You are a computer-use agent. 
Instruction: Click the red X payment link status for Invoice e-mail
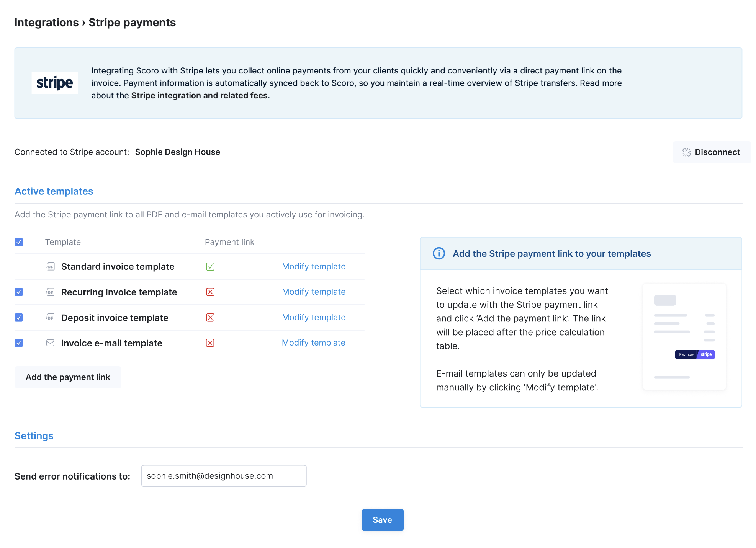pyautogui.click(x=210, y=343)
